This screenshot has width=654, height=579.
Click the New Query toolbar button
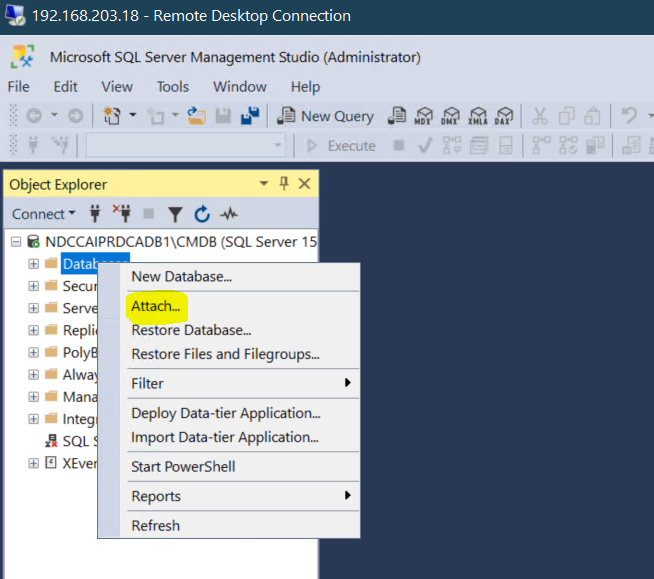tap(325, 116)
